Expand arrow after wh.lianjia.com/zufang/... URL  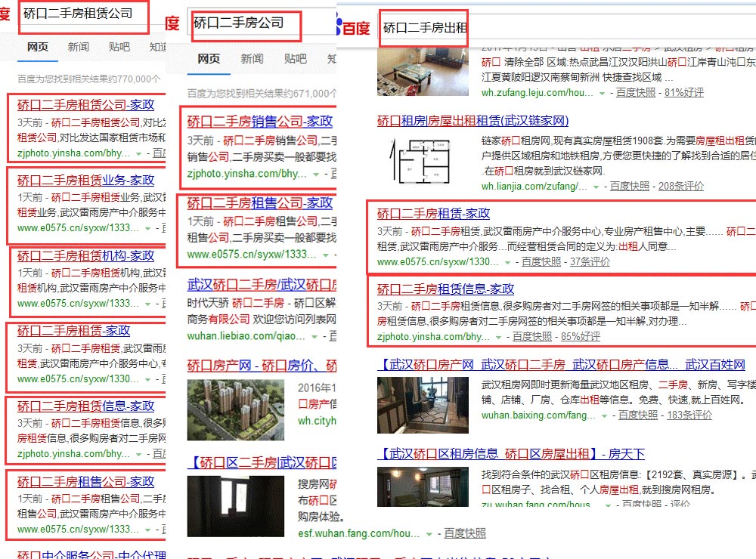[x=596, y=187]
